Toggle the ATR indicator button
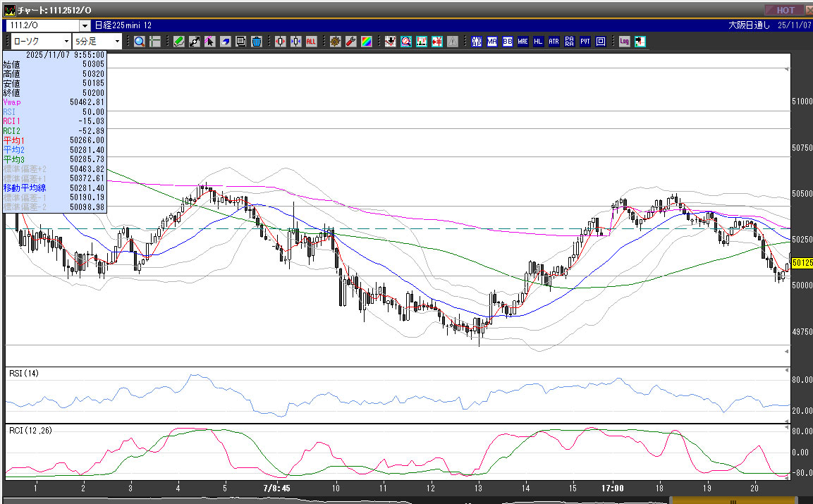 [x=554, y=42]
